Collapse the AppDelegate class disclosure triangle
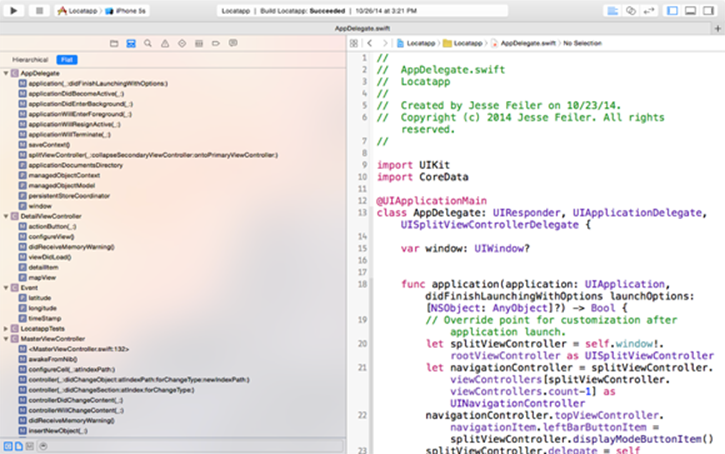The width and height of the screenshot is (725, 454). click(x=6, y=73)
